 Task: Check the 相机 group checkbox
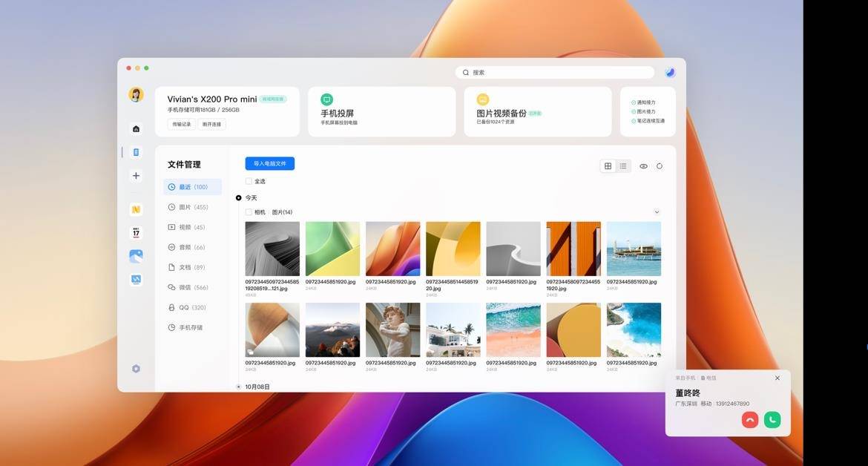[249, 212]
